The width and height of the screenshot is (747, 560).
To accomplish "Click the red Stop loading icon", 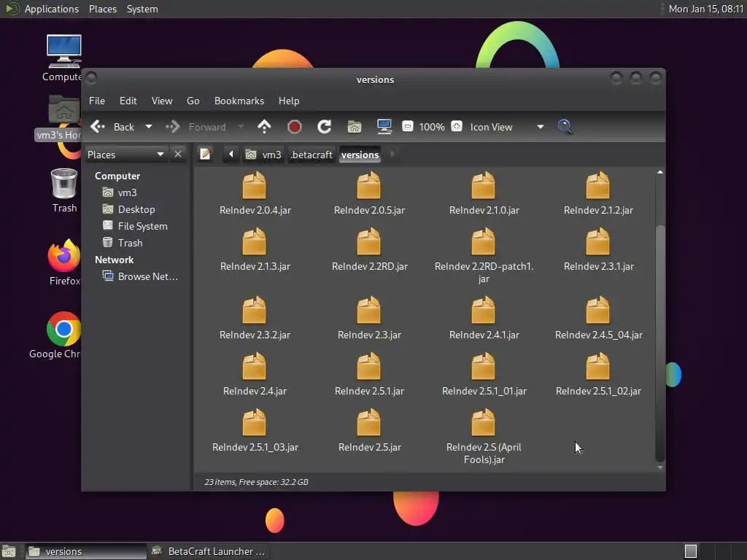I will 295,127.
